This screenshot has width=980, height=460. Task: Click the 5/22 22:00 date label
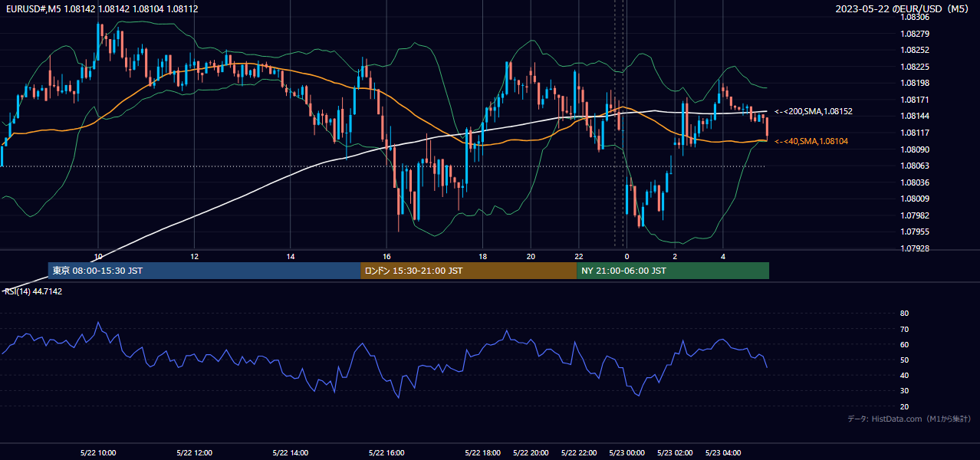[x=579, y=452]
